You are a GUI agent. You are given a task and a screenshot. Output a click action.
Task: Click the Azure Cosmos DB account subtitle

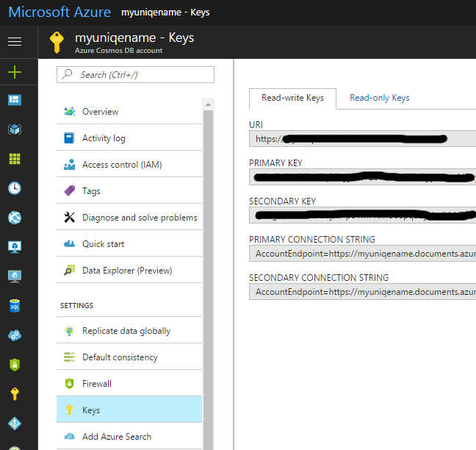point(119,51)
